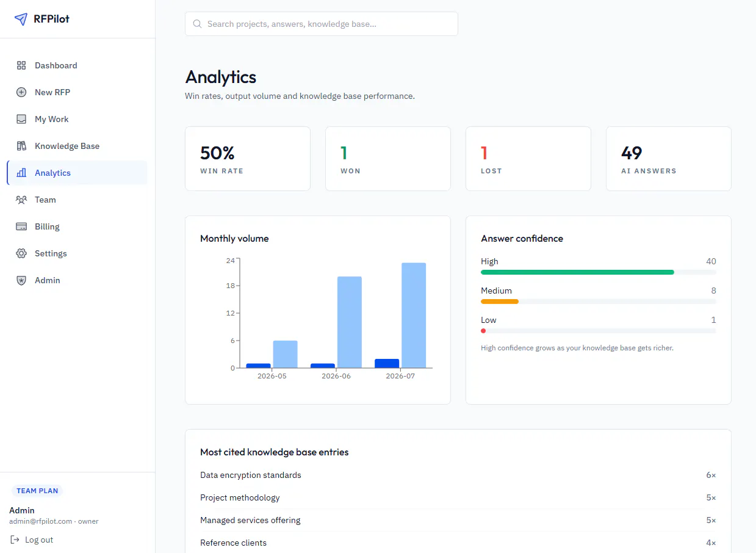Click the 49 AI Answers card
The height and width of the screenshot is (553, 756).
coord(669,159)
